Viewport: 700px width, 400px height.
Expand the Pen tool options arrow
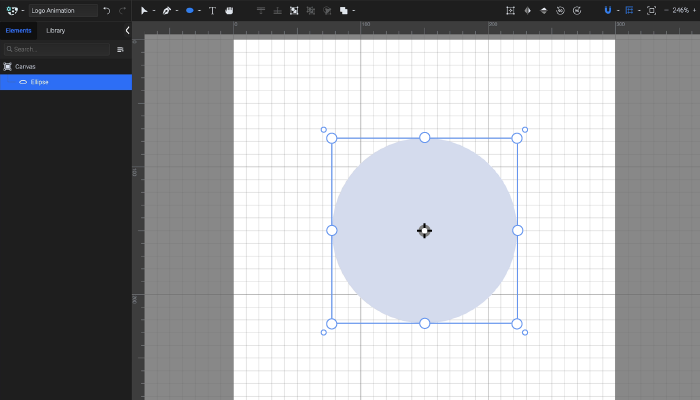177,10
